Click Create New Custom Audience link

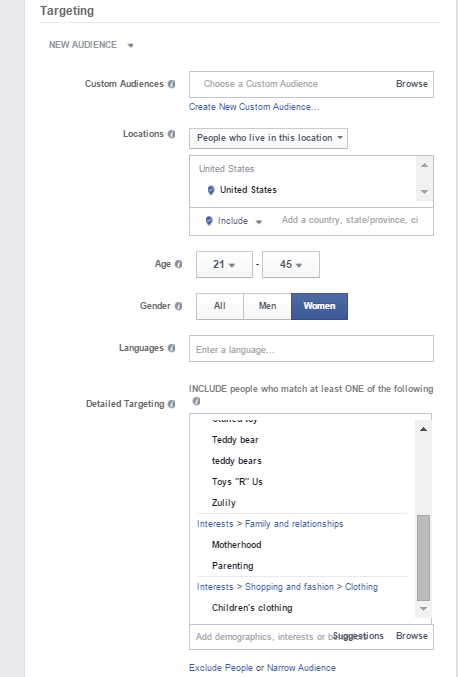254,107
